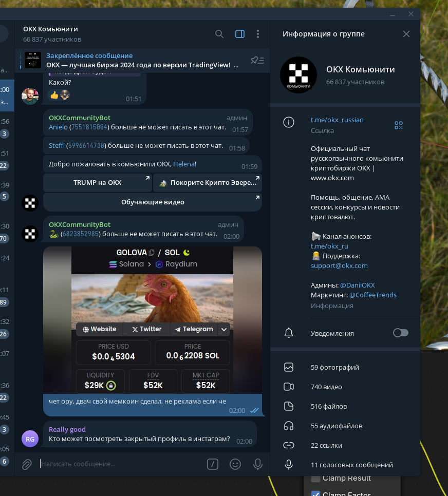Open the 740 videos section

345,387
